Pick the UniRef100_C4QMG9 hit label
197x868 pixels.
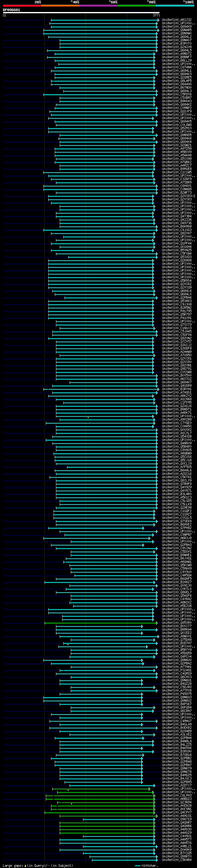tap(177, 673)
